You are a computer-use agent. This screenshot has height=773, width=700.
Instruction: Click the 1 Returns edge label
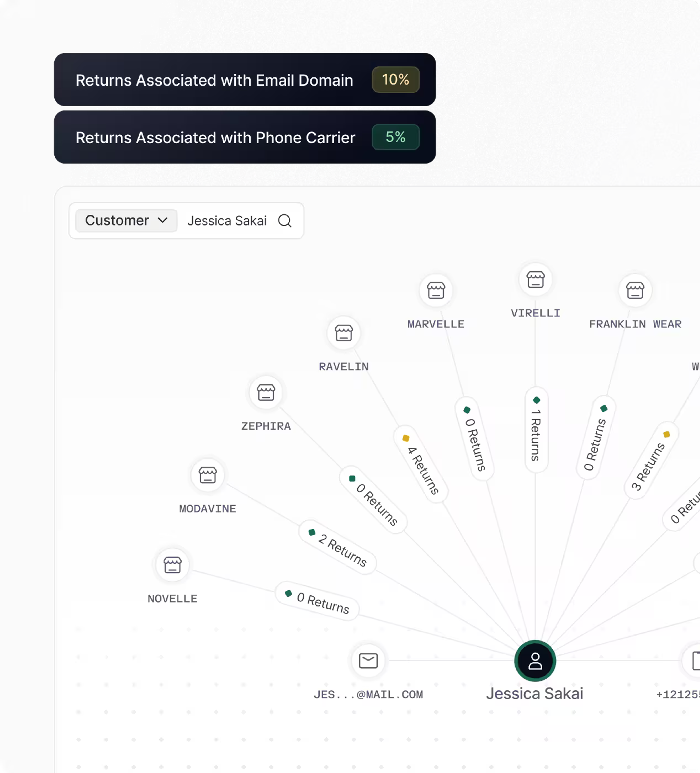pyautogui.click(x=536, y=430)
